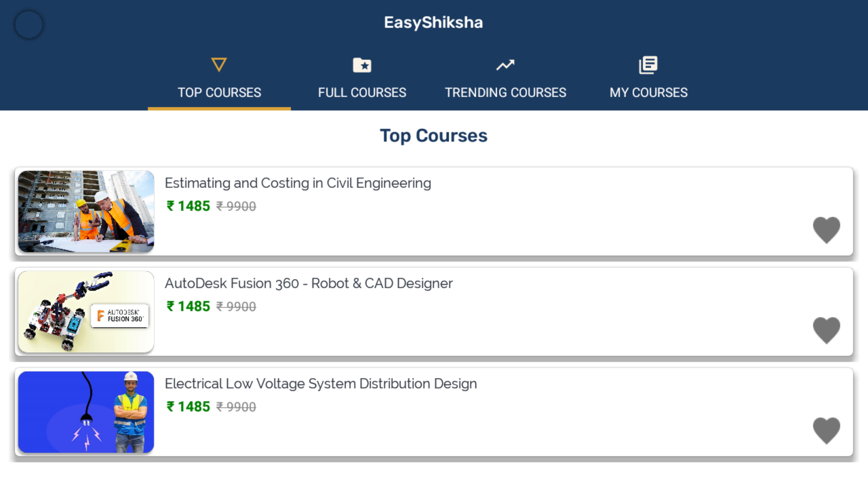Click the Full Courses bookmark folder icon

tap(362, 65)
